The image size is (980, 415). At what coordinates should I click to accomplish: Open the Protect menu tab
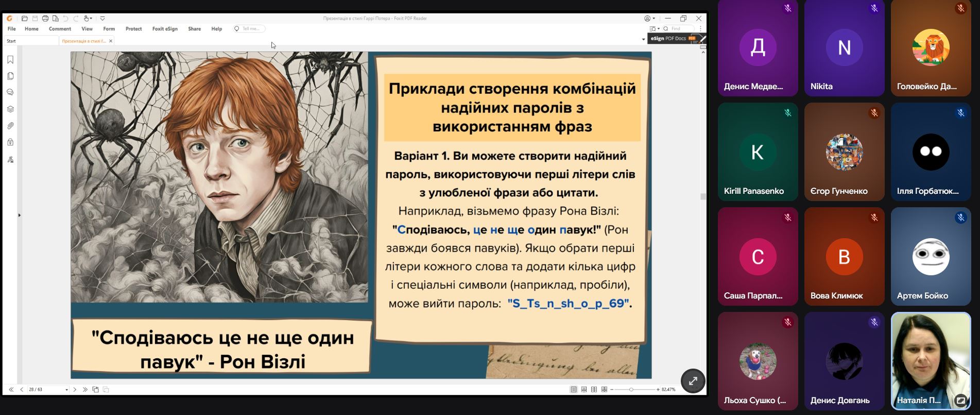[x=133, y=29]
